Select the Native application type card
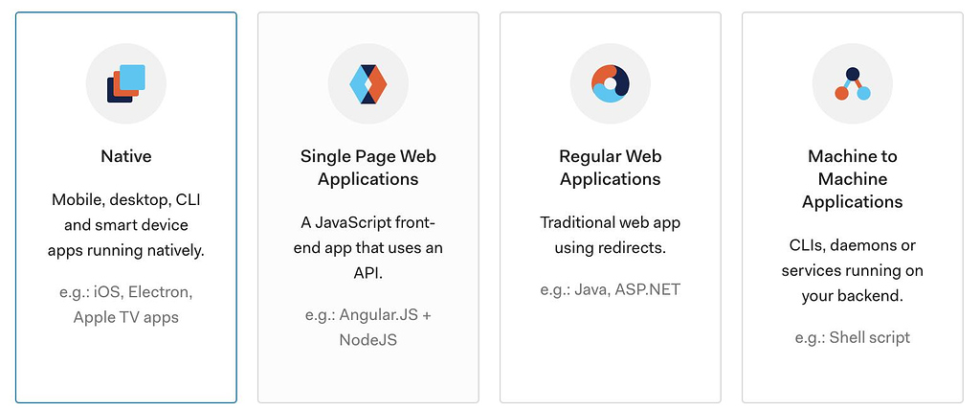 coord(126,207)
